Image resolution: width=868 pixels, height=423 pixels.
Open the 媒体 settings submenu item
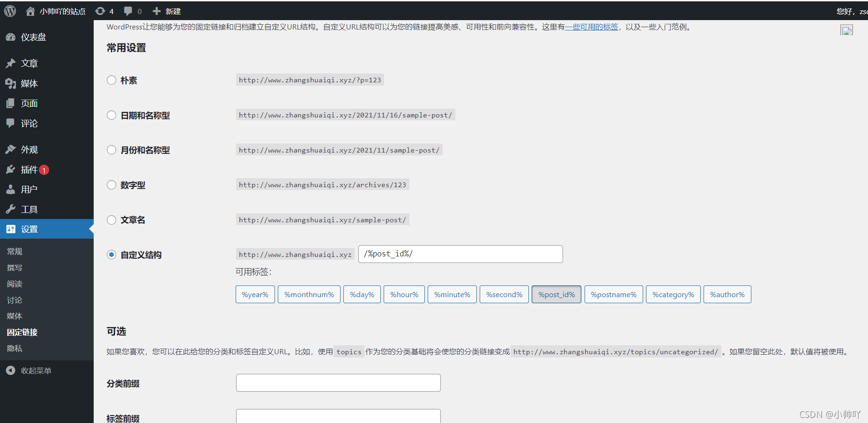15,316
